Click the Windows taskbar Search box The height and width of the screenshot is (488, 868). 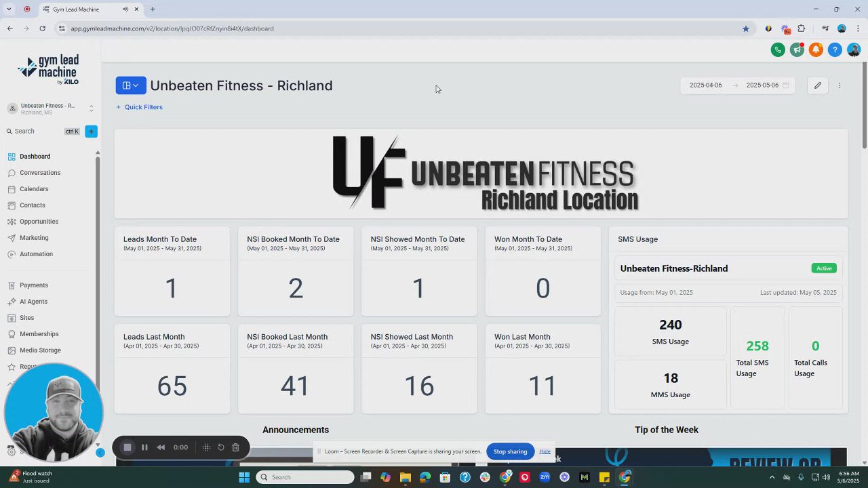305,477
